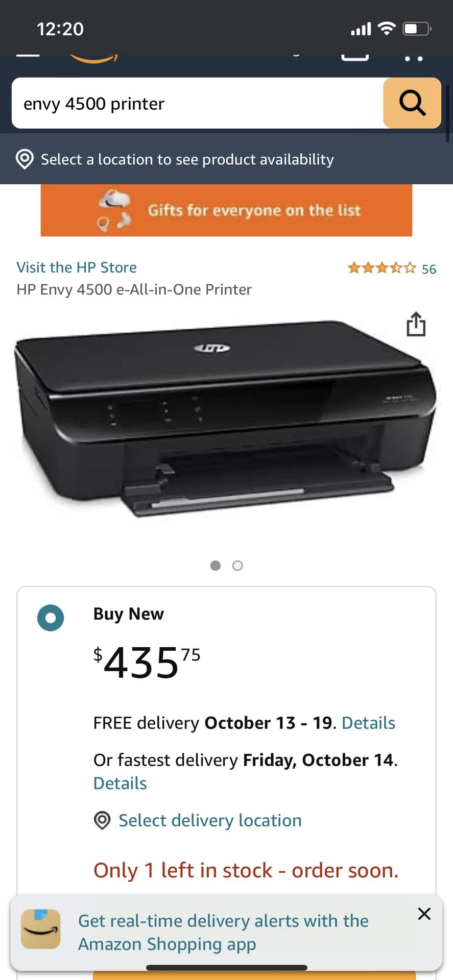This screenshot has width=453, height=980.
Task: Switch to the second image carousel dot
Action: pos(237,566)
